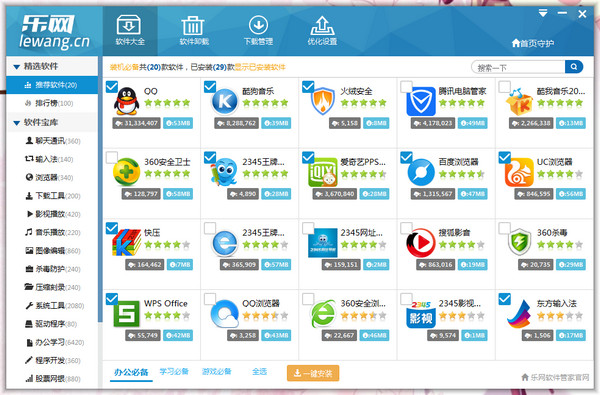This screenshot has width=600, height=395.
Task: Uncheck the 百度浏览器 checkbox
Action: click(406, 157)
